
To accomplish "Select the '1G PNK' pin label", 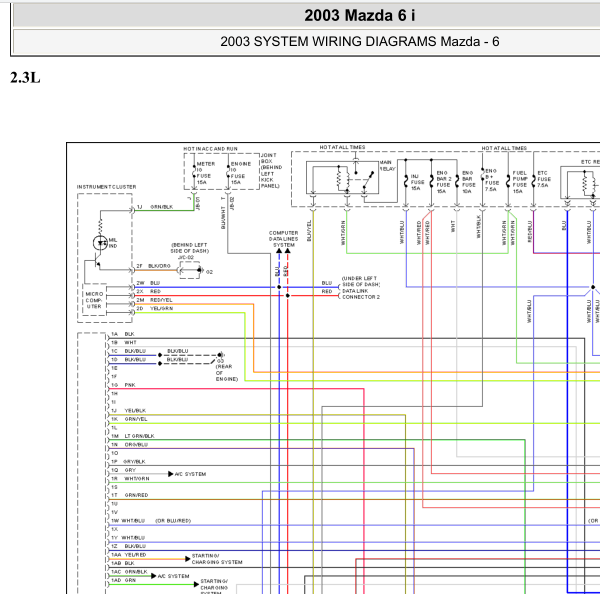I will (x=123, y=385).
